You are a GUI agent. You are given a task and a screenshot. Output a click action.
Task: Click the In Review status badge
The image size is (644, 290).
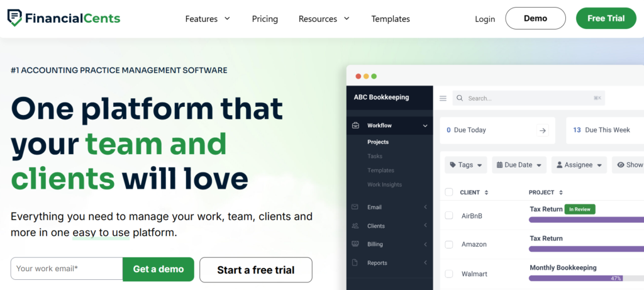tap(579, 209)
